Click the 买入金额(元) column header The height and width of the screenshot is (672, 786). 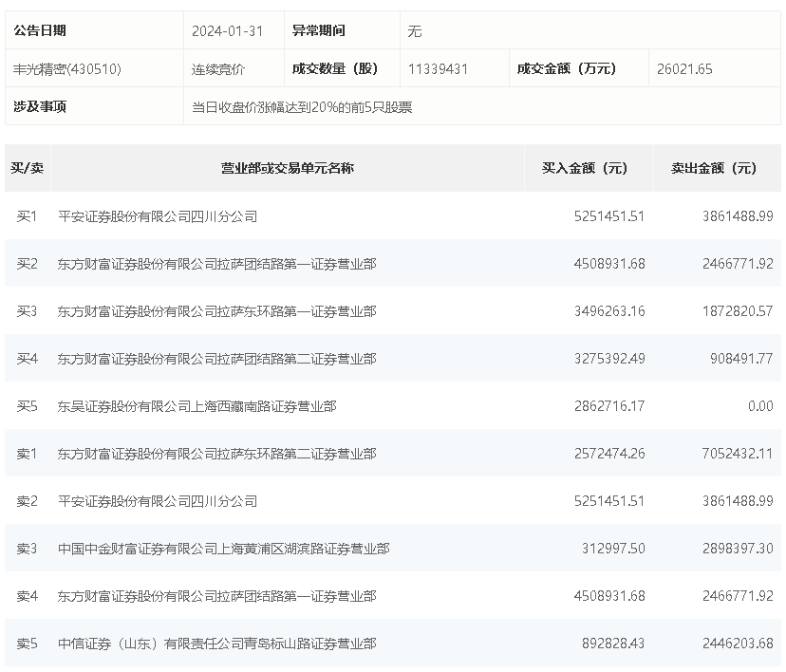coord(586,168)
